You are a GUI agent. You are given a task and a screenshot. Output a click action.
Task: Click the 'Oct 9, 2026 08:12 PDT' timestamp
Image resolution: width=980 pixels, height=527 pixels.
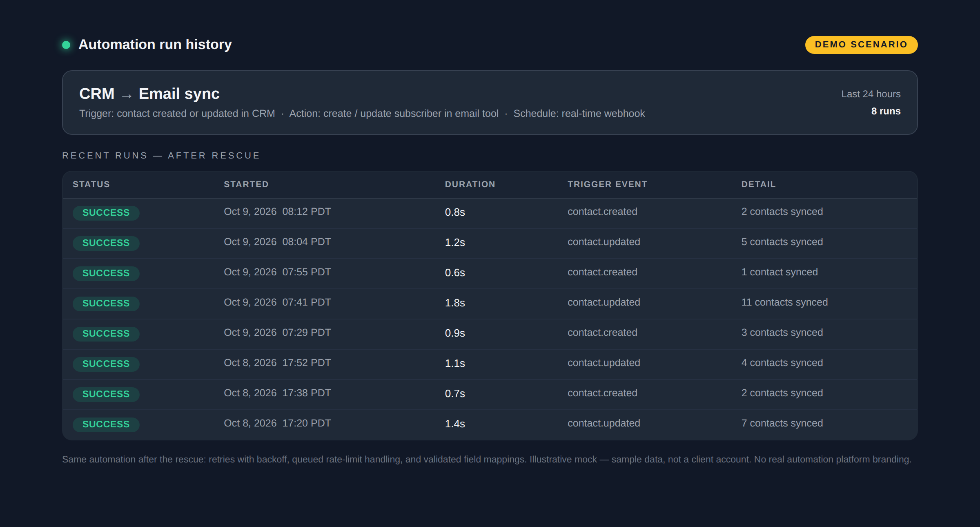point(277,212)
